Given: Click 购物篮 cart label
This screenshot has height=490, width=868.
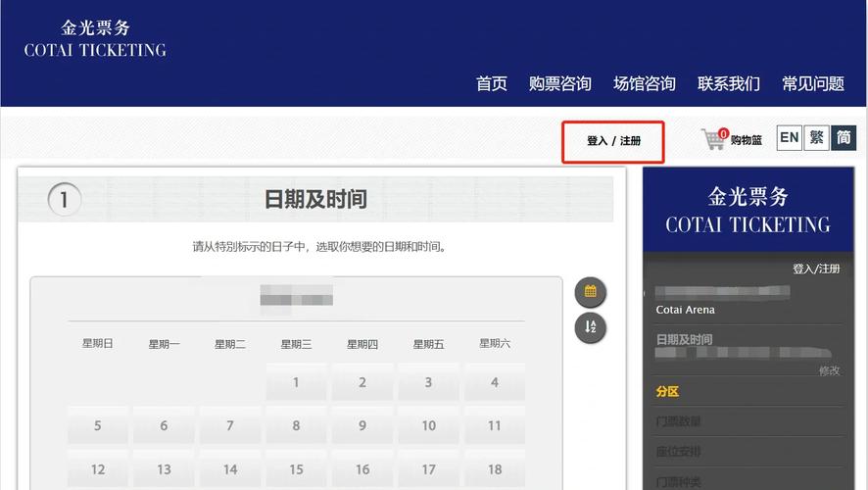Looking at the screenshot, I should pos(747,140).
